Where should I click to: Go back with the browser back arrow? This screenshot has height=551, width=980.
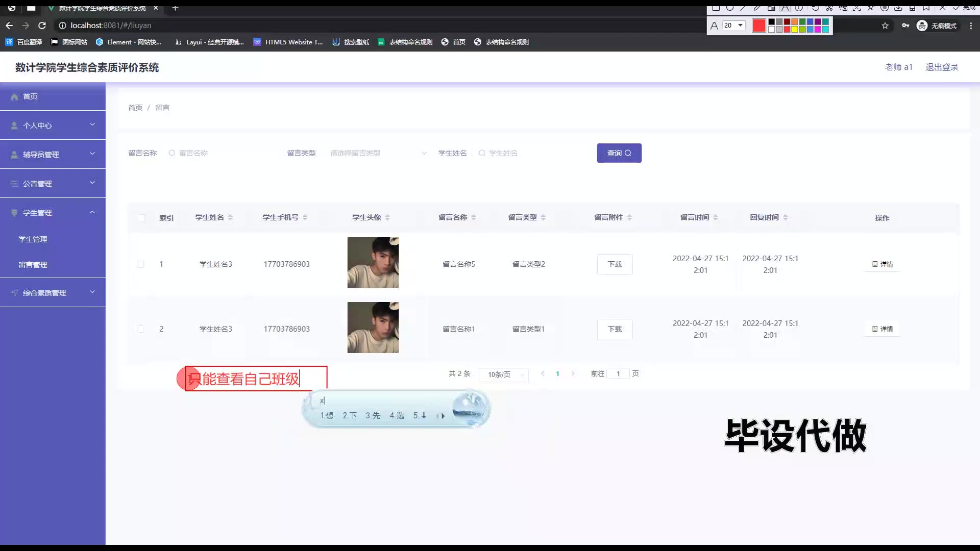[9, 26]
